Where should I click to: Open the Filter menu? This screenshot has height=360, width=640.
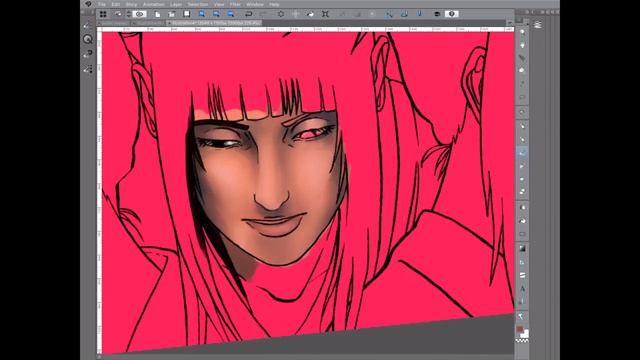tap(236, 4)
